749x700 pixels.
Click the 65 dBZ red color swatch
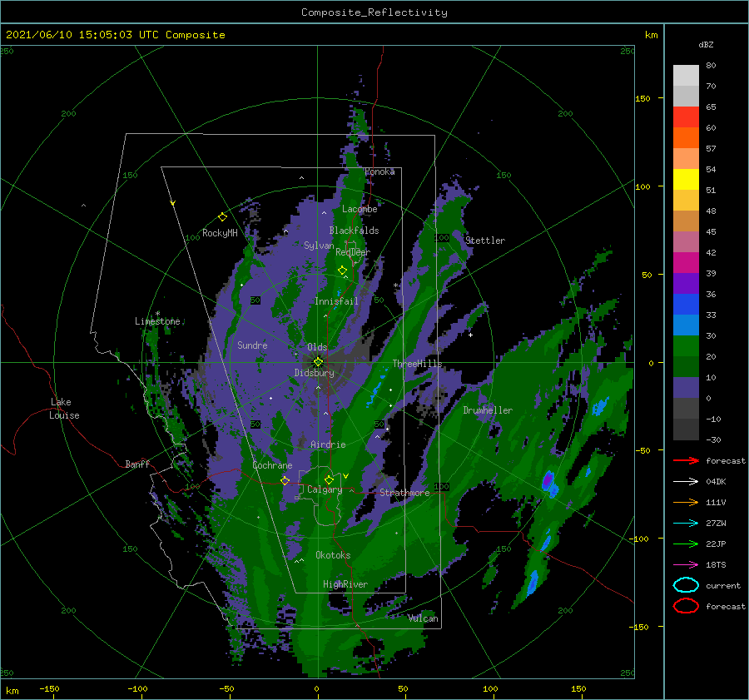click(x=686, y=117)
